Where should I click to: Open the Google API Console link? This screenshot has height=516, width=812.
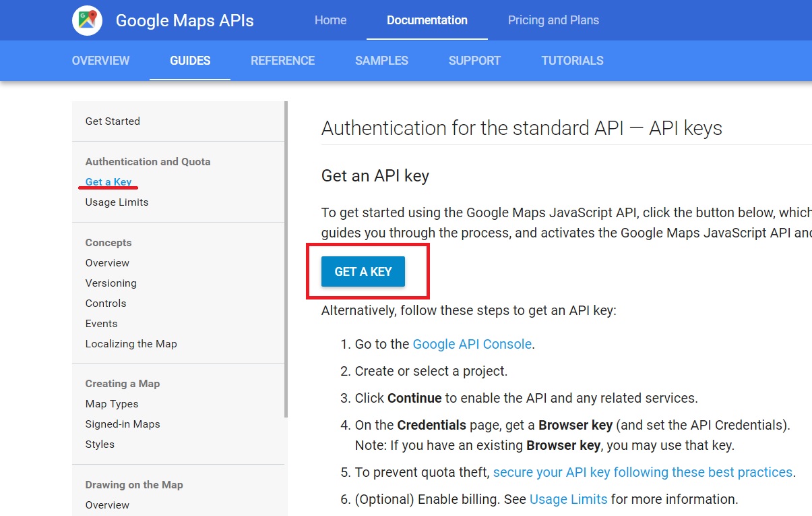pos(472,344)
